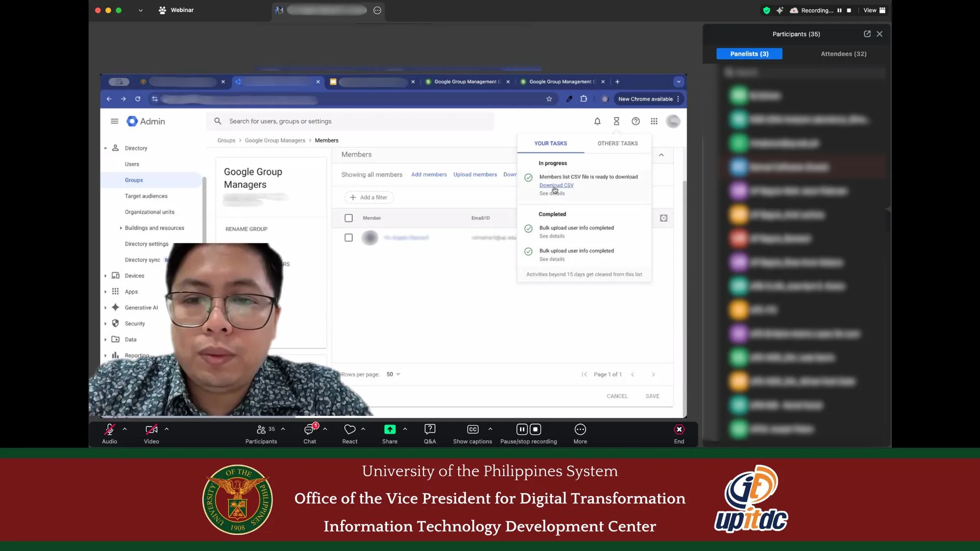Click RENAME GROUP button

[x=246, y=229]
